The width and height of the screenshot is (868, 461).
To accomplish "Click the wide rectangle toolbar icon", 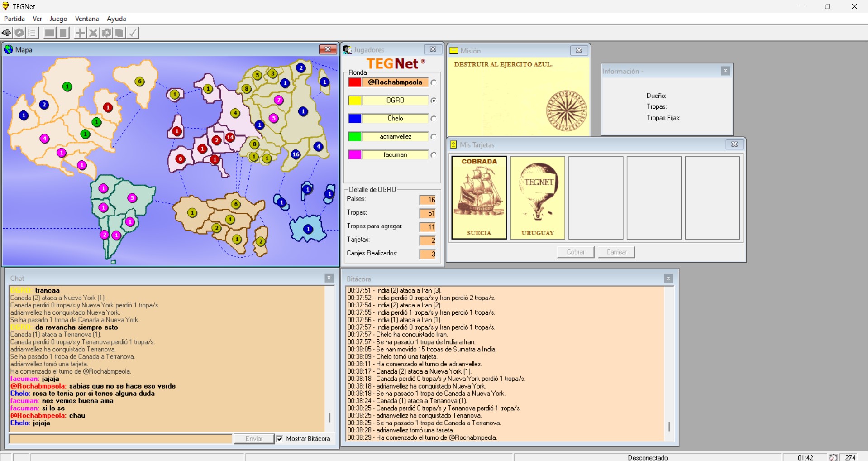I will coord(50,33).
